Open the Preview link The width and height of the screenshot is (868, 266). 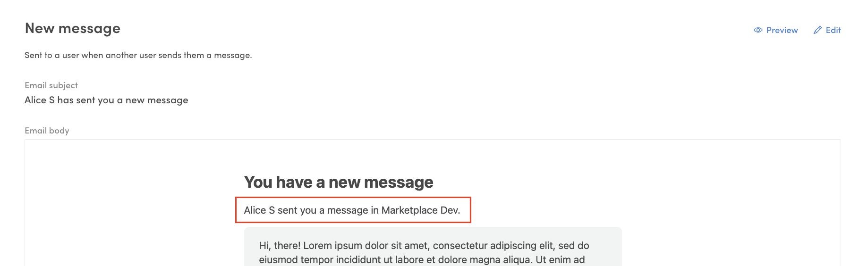click(782, 30)
